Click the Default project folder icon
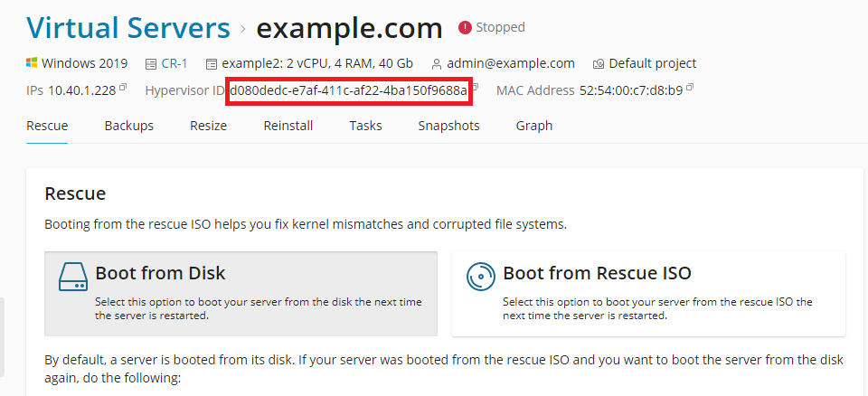 pos(599,64)
